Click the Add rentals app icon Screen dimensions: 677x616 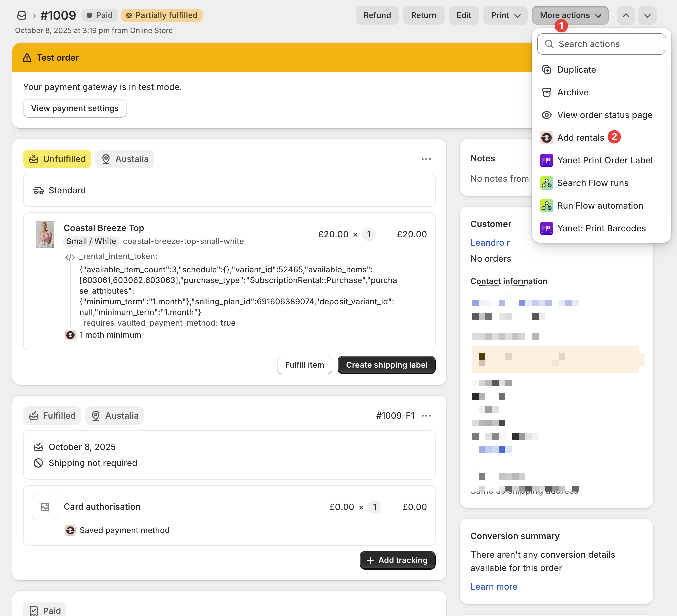tap(546, 138)
